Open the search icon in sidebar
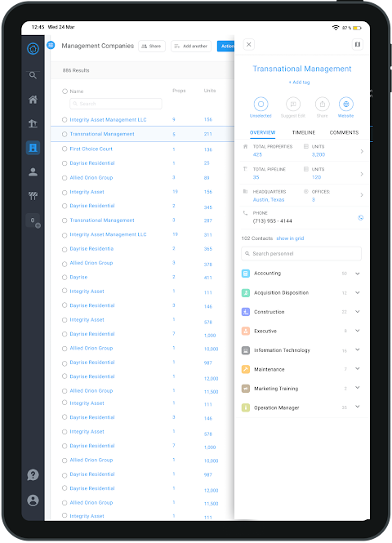 tap(33, 75)
